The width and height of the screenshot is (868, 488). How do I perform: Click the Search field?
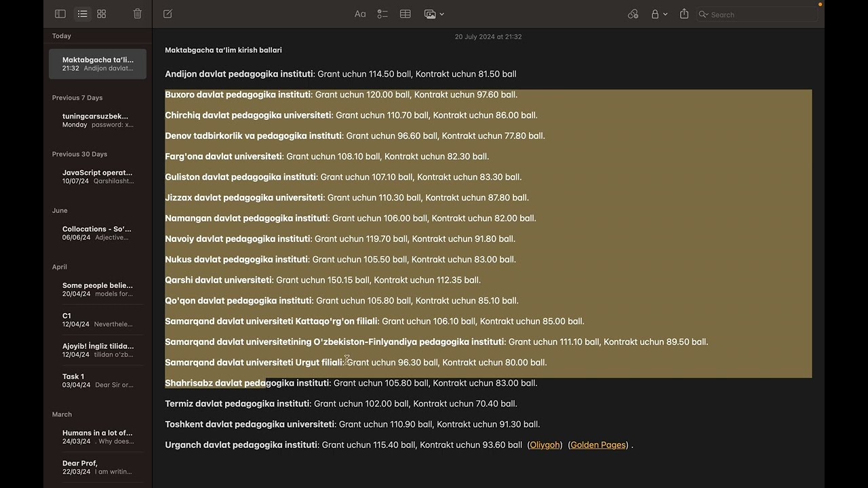[759, 14]
